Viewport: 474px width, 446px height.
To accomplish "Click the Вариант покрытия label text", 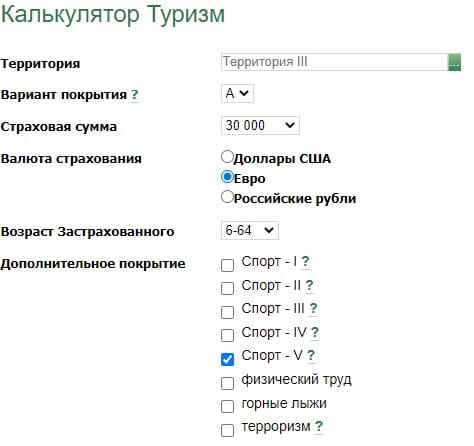I will tap(64, 95).
